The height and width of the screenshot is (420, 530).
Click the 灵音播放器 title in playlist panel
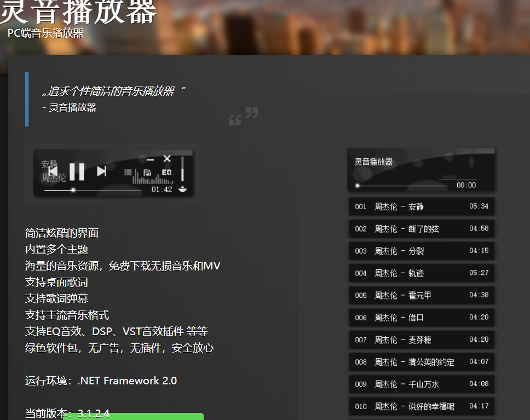coord(373,162)
